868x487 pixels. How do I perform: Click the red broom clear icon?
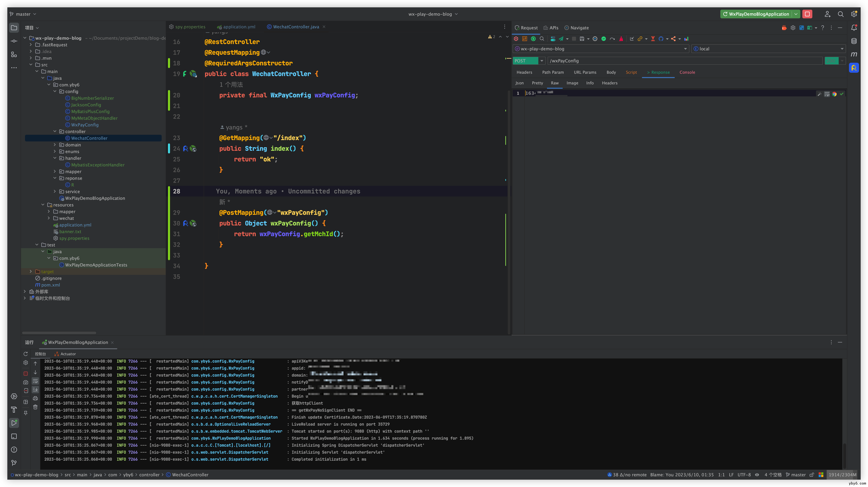click(621, 39)
